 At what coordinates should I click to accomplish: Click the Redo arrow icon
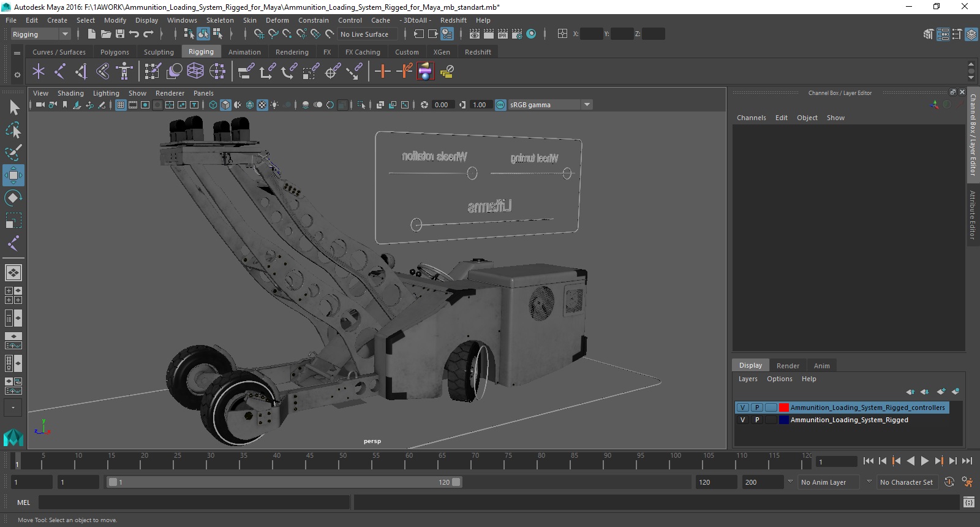point(148,34)
